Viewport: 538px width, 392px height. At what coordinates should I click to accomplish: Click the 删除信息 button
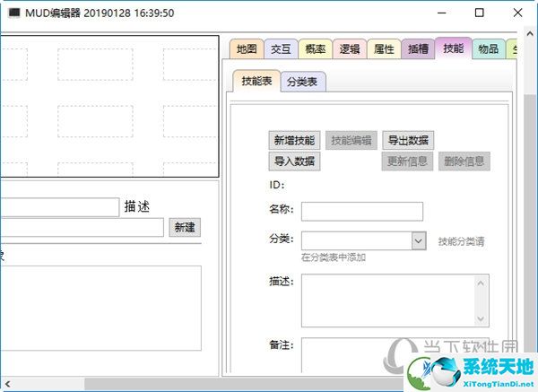point(464,161)
